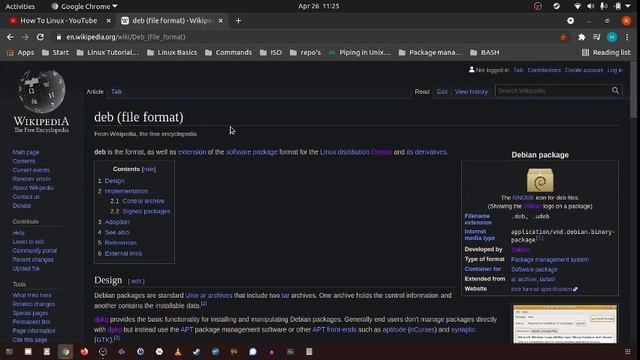Image resolution: width=640 pixels, height=360 pixels.
Task: Switch to the Article tab
Action: 95,91
